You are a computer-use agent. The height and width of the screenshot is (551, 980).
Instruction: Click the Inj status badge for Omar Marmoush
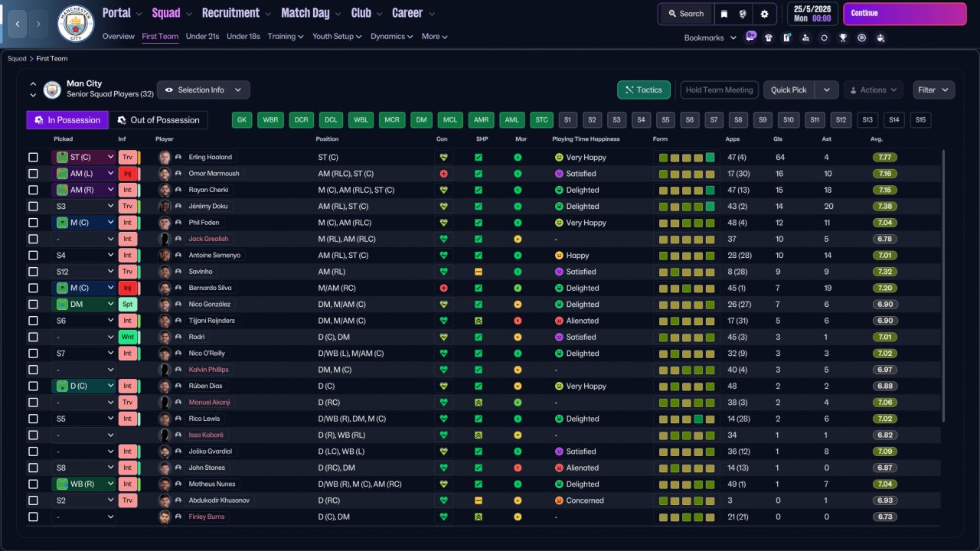click(128, 174)
